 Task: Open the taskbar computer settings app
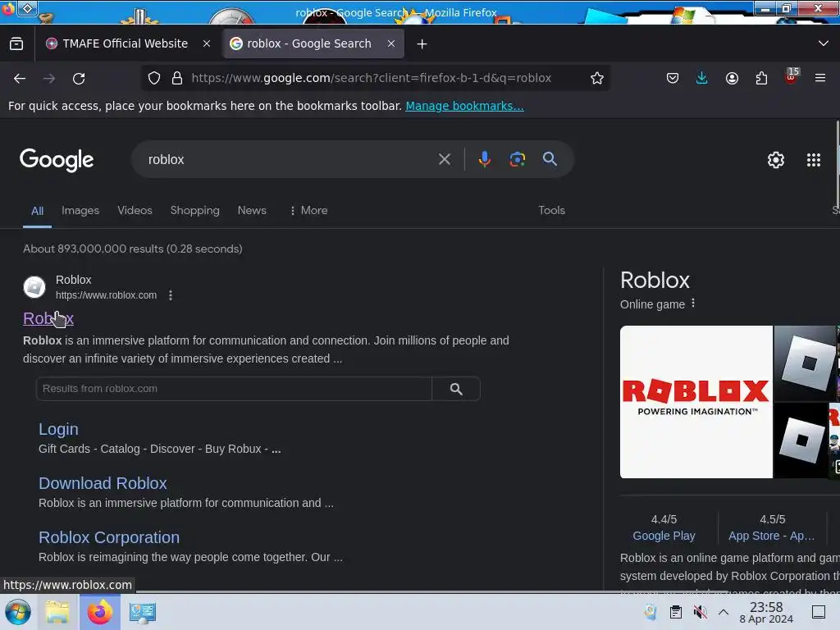tap(143, 612)
